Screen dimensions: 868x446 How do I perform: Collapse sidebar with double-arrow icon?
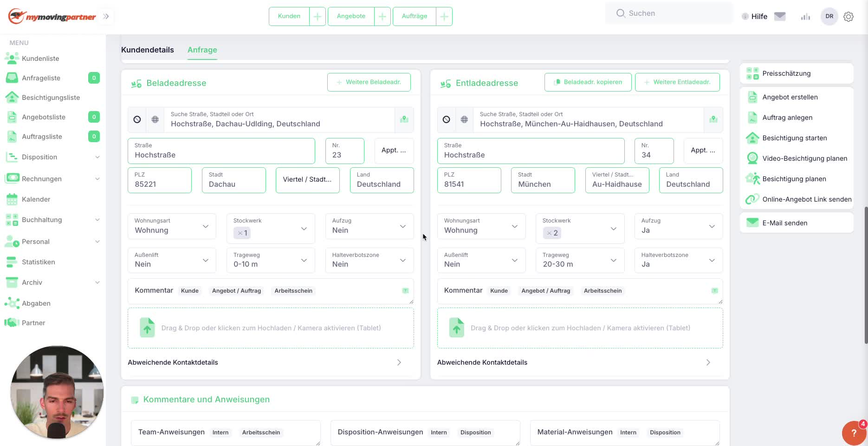pos(106,16)
